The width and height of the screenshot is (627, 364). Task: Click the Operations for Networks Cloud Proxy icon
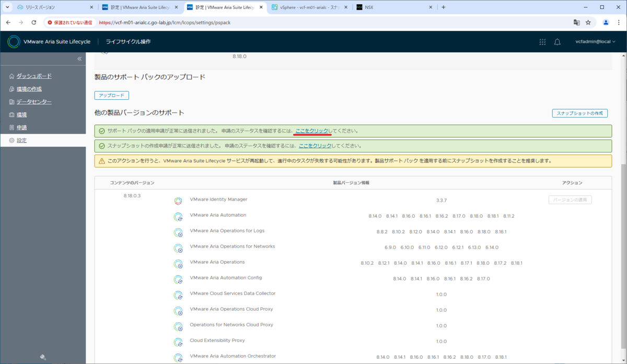click(178, 326)
